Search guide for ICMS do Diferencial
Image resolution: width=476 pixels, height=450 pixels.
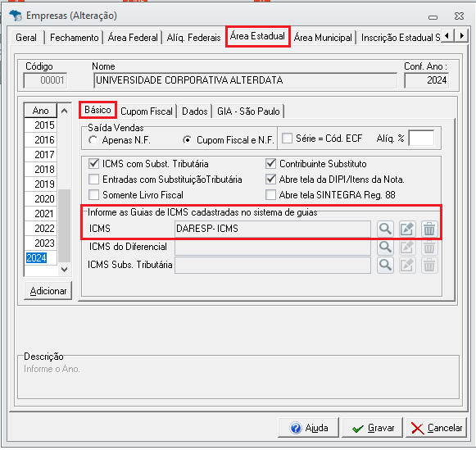point(385,248)
